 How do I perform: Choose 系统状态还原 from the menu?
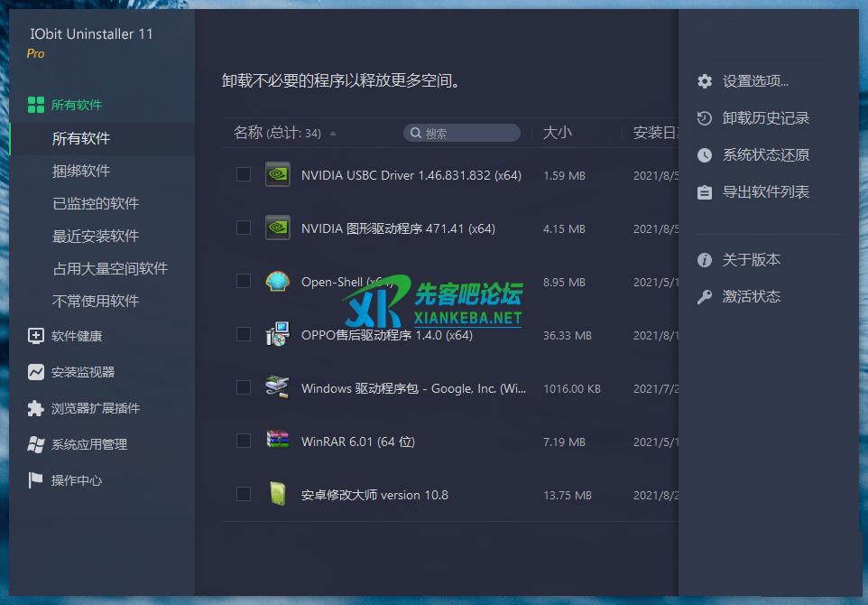(765, 155)
